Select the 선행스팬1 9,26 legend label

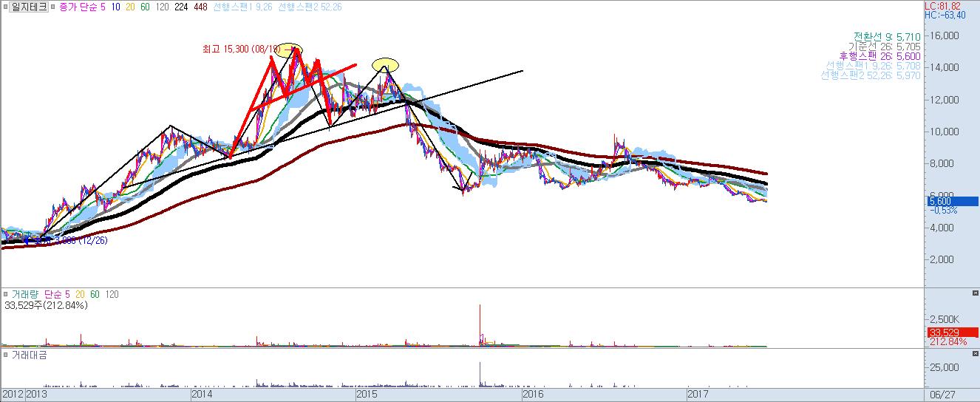243,7
